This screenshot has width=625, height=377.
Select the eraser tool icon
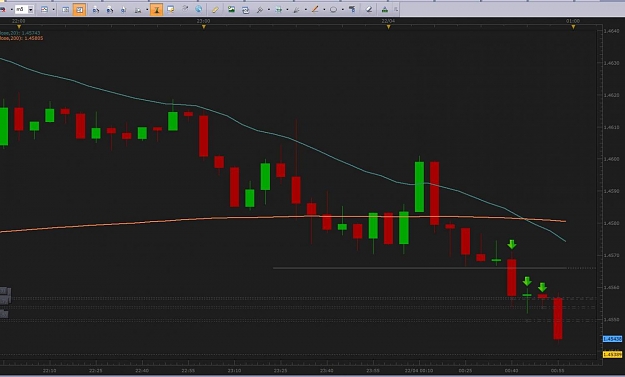click(x=369, y=9)
